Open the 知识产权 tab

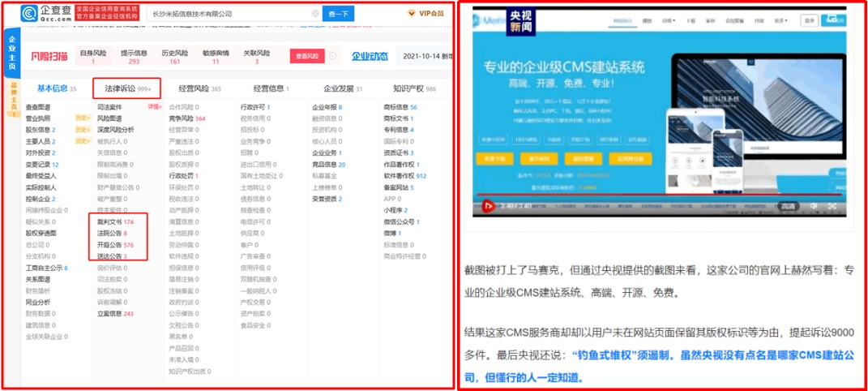(415, 88)
